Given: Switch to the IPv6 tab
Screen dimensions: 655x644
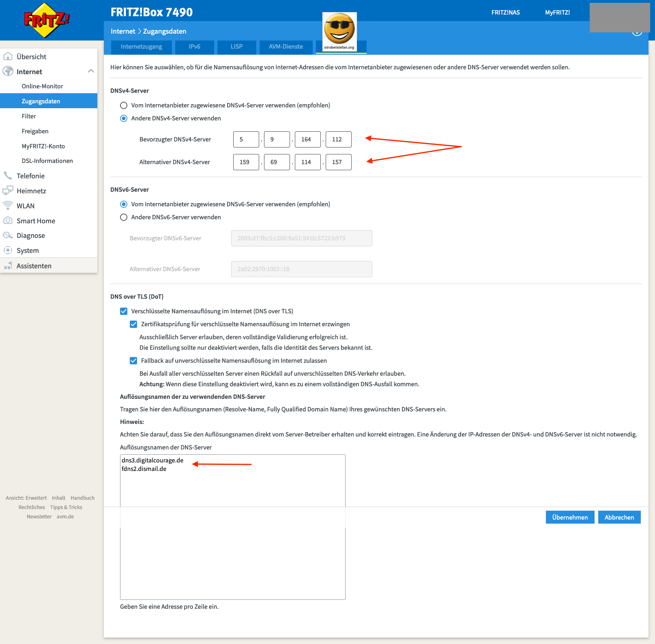Looking at the screenshot, I should [194, 47].
